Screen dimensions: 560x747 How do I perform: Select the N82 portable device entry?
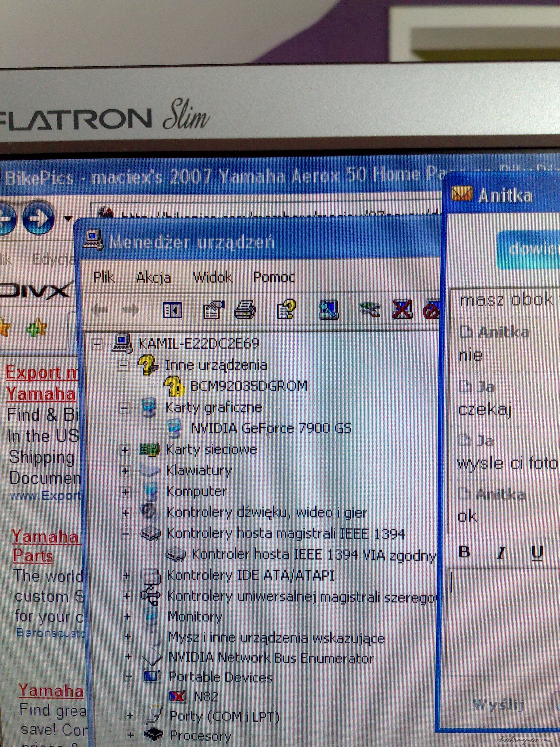point(206,696)
